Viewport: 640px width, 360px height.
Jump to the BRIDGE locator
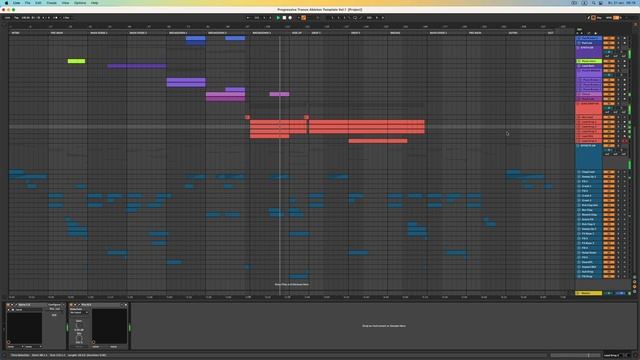tap(395, 33)
